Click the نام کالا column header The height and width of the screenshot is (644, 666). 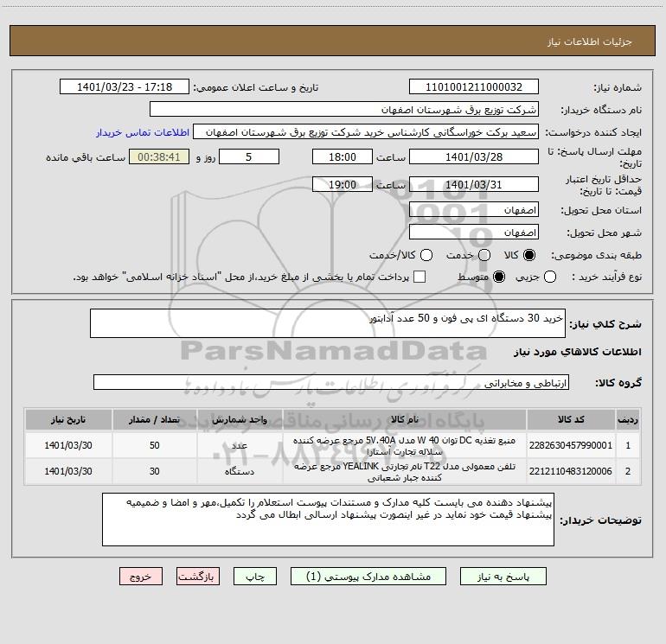tap(405, 419)
